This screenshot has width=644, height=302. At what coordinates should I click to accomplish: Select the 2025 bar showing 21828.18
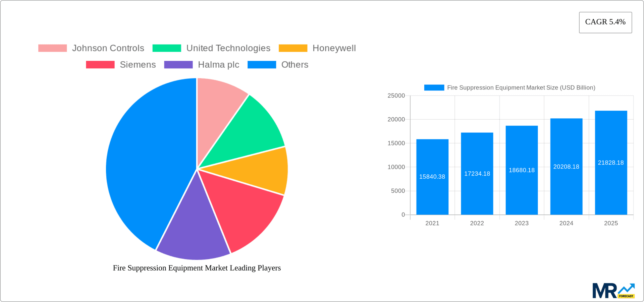(x=611, y=163)
